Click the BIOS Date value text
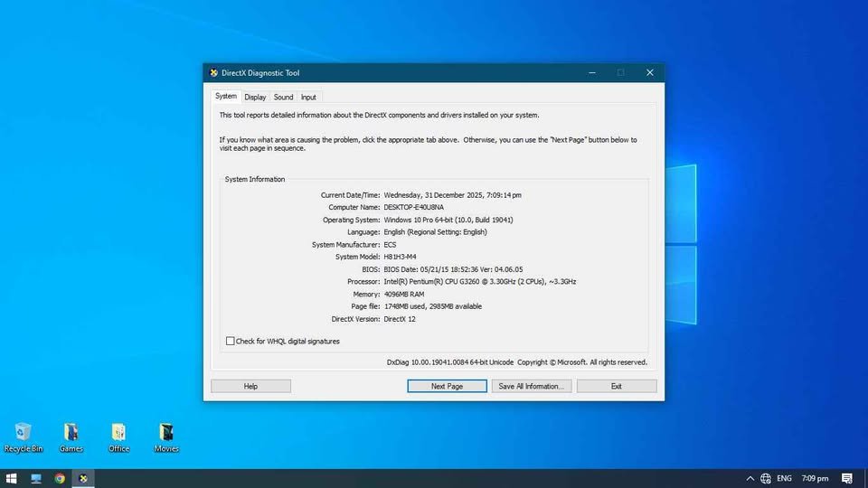This screenshot has height=488, width=868. [453, 269]
